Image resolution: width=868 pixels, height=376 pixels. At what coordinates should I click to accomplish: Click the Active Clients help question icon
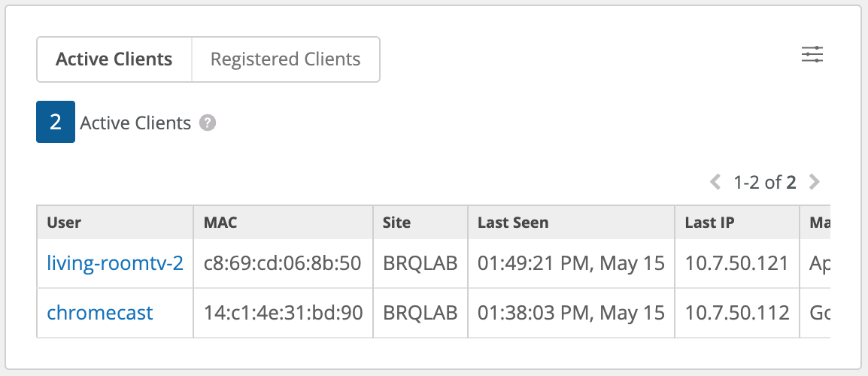tap(208, 123)
